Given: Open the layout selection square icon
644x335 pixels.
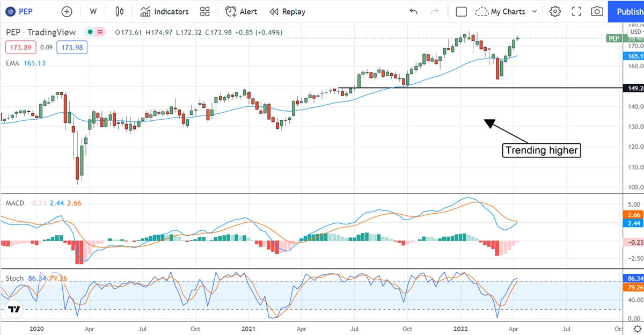Looking at the screenshot, I should pos(461,11).
